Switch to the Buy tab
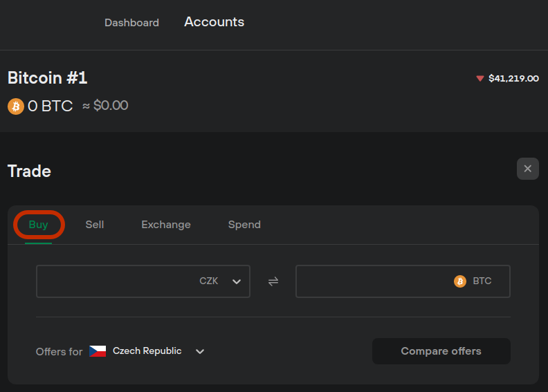Viewport: 548px width, 392px height. tap(39, 225)
